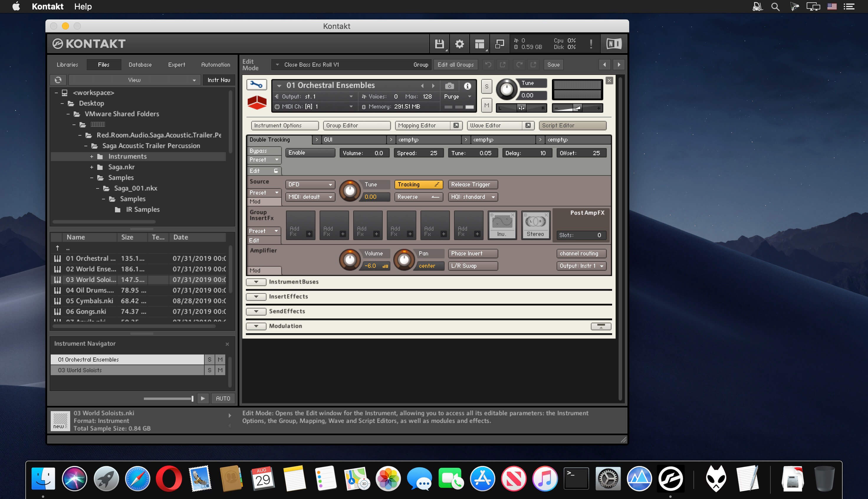Click the undo arrow in edit toolbar
868x499 pixels.
pos(488,64)
